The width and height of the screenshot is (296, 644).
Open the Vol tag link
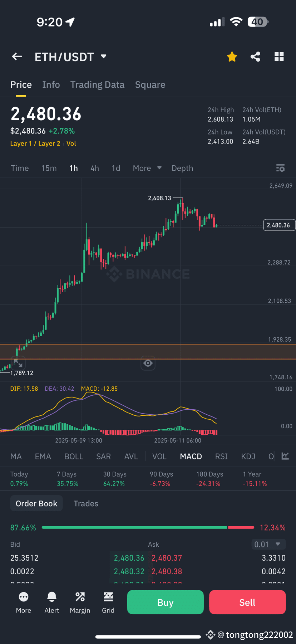pyautogui.click(x=71, y=143)
